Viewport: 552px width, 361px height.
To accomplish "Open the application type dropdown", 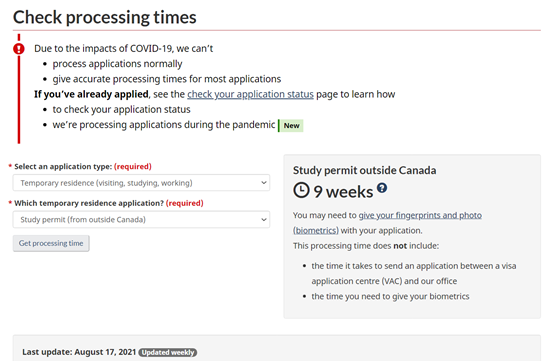I will click(x=142, y=183).
